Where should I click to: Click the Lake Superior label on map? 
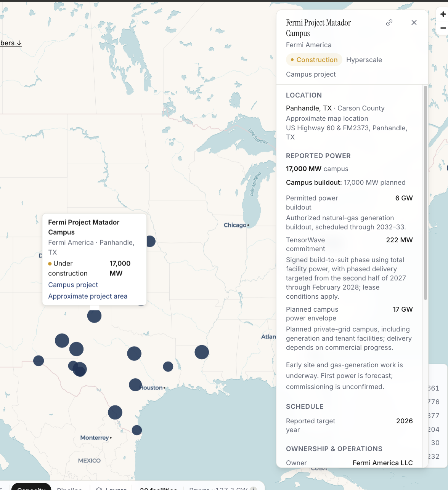point(258,136)
